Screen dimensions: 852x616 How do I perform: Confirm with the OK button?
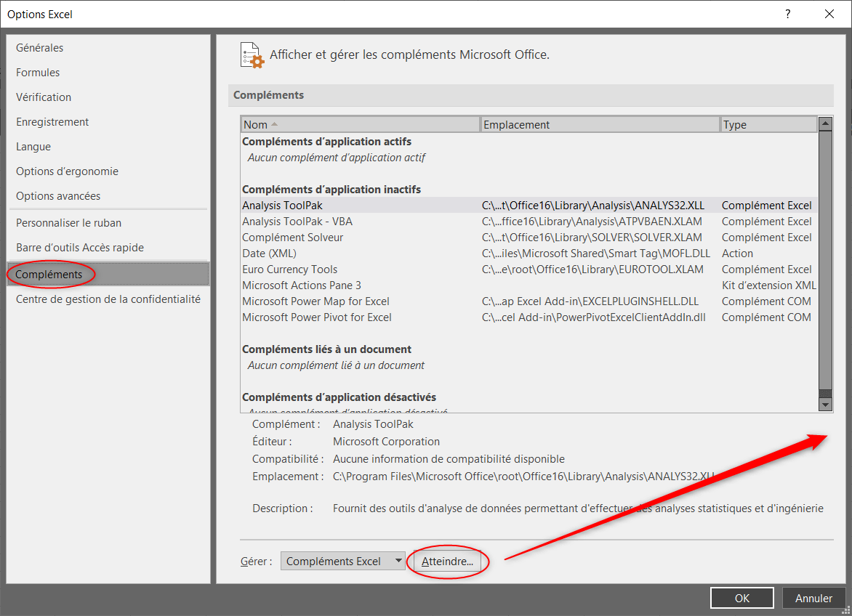click(742, 599)
